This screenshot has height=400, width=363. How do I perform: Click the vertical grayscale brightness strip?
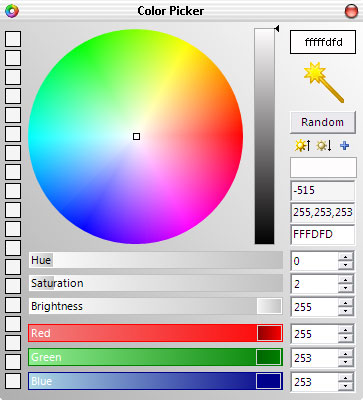pyautogui.click(x=264, y=136)
